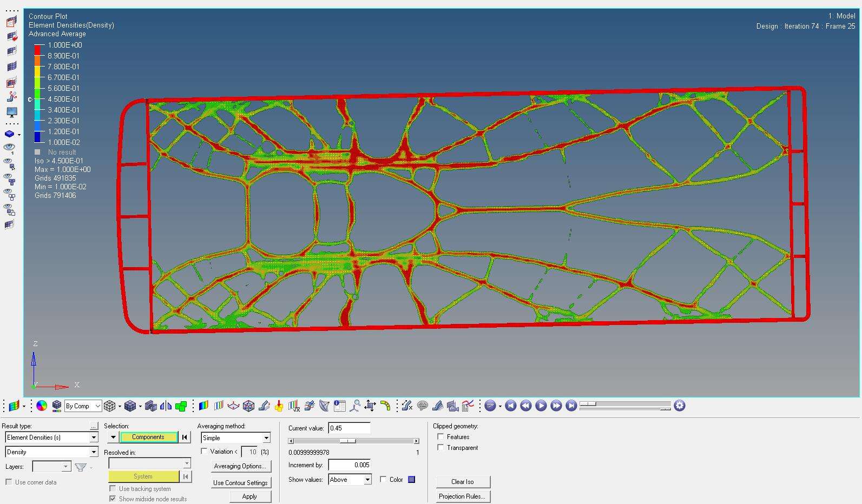Click the iso Color swatch square
Viewport: 862px width, 504px height.
(412, 480)
